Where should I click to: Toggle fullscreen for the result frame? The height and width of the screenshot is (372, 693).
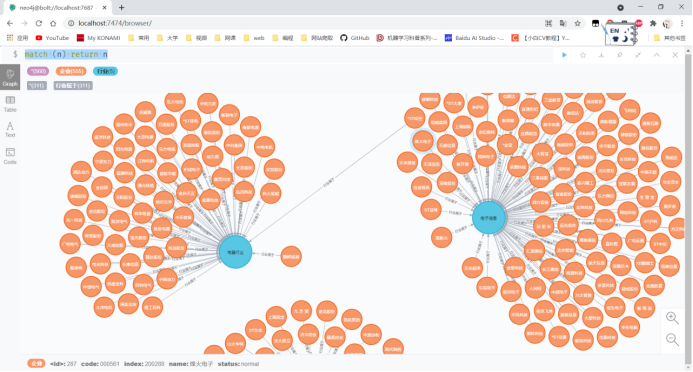[638, 55]
